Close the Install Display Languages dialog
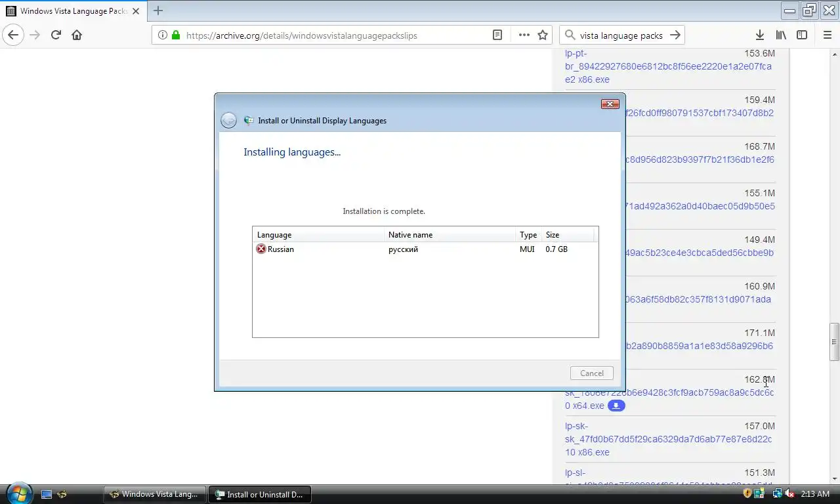 click(x=610, y=104)
